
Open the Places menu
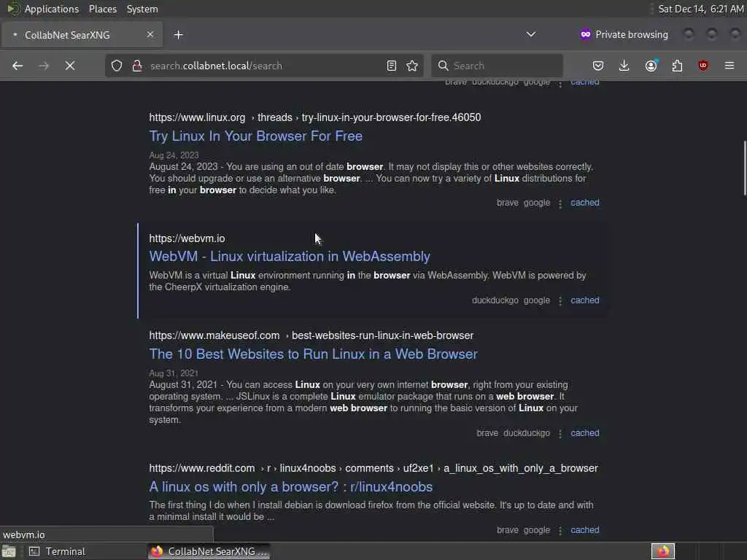(103, 9)
